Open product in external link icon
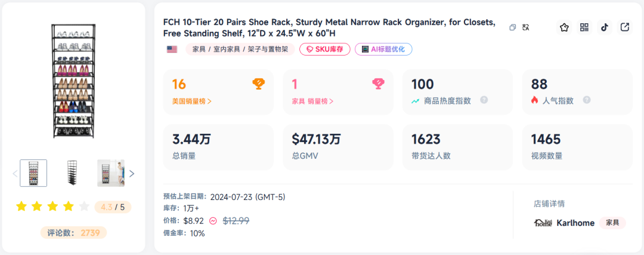Viewport: 644px width, 255px height. [x=624, y=27]
